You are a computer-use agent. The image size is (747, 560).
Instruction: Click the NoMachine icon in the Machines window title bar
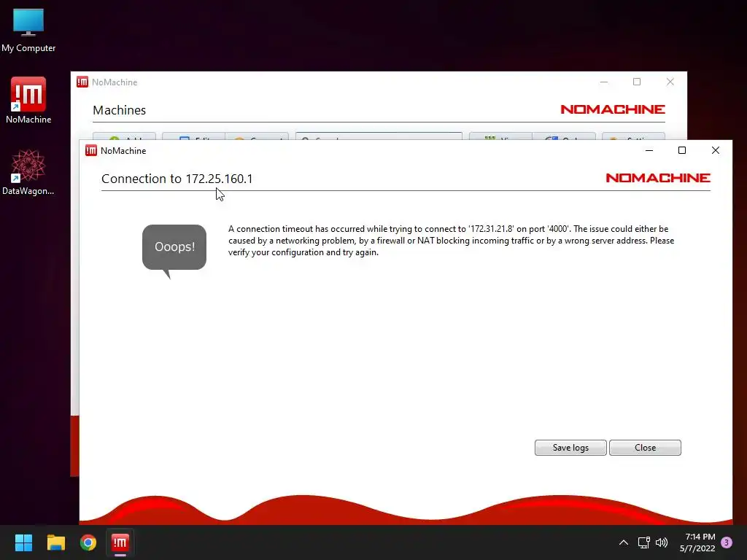pyautogui.click(x=82, y=82)
